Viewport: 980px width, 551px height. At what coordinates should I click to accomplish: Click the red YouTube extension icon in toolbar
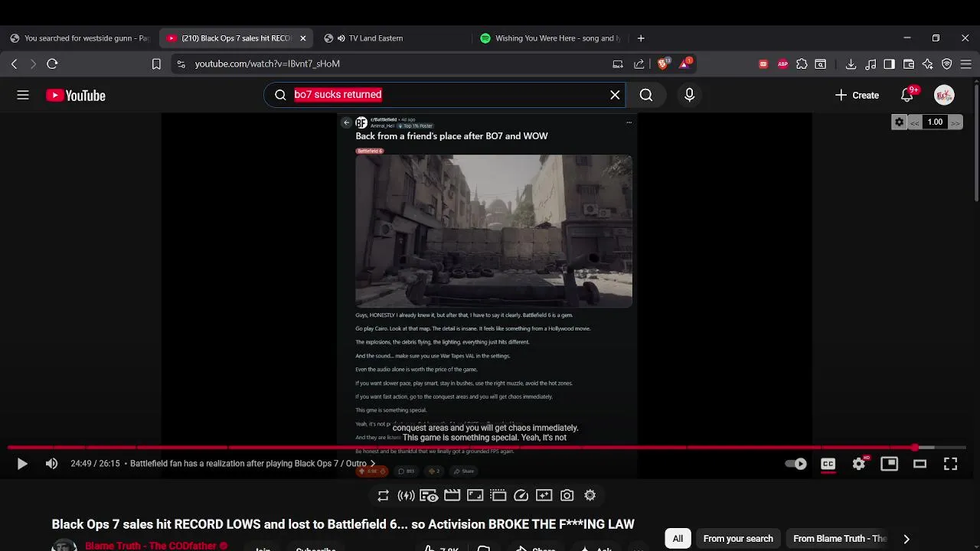763,64
